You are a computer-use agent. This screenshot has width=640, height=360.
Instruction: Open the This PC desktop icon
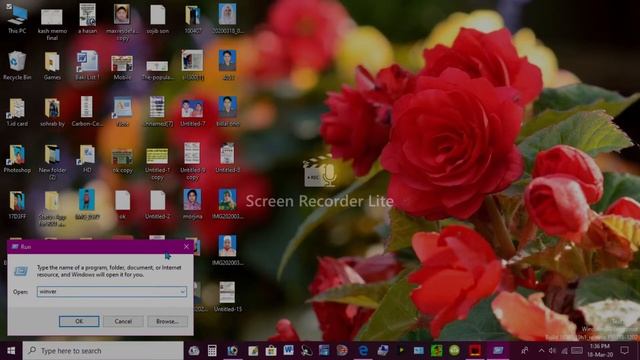point(17,18)
